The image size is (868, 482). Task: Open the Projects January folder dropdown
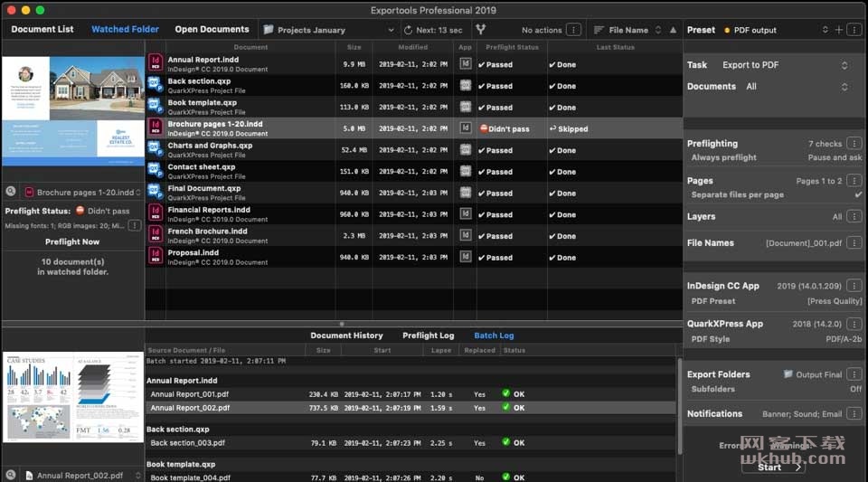click(329, 30)
